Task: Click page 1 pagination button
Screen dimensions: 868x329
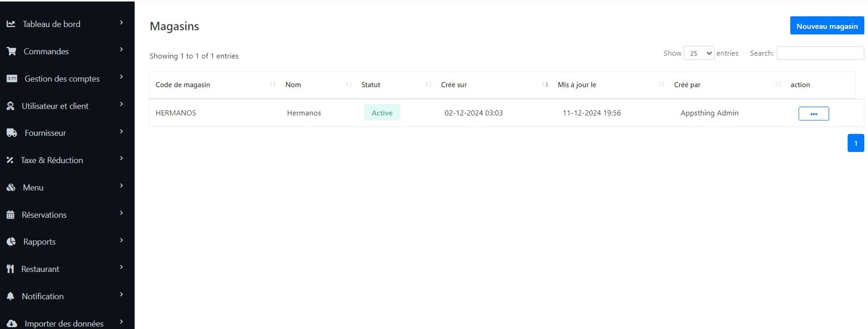Action: click(x=856, y=143)
